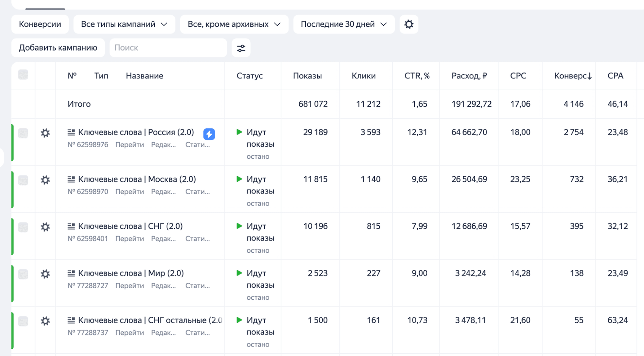This screenshot has height=356, width=644.
Task: Click the search filter sliders icon
Action: click(241, 48)
